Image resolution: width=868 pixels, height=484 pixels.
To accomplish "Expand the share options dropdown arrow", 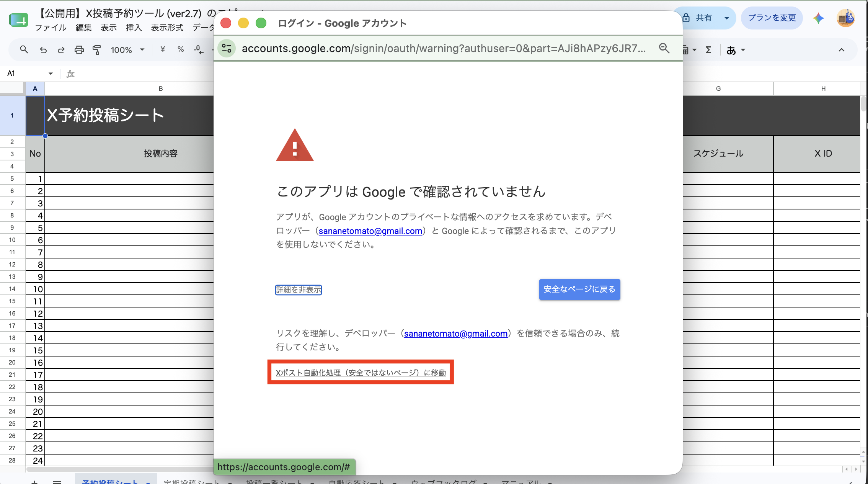I will [x=726, y=18].
